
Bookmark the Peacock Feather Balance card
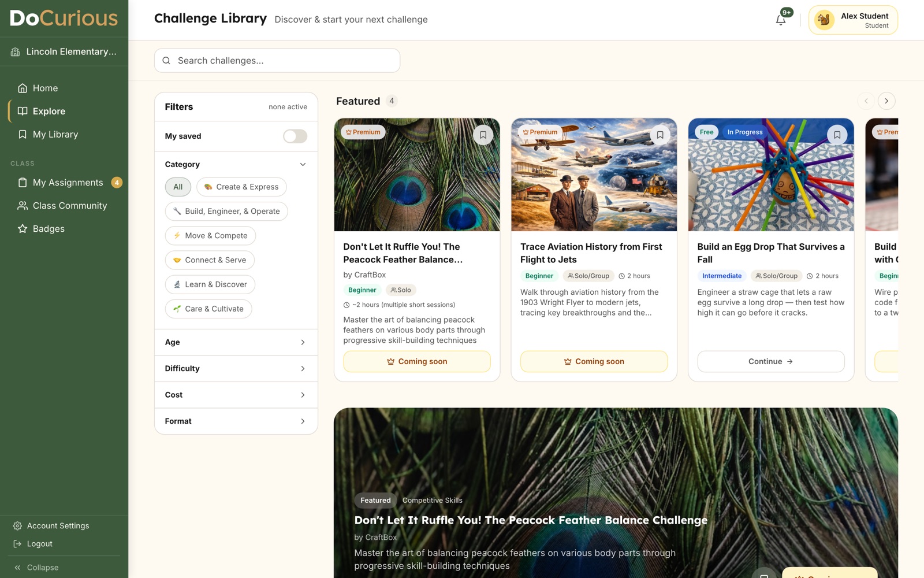tap(483, 135)
